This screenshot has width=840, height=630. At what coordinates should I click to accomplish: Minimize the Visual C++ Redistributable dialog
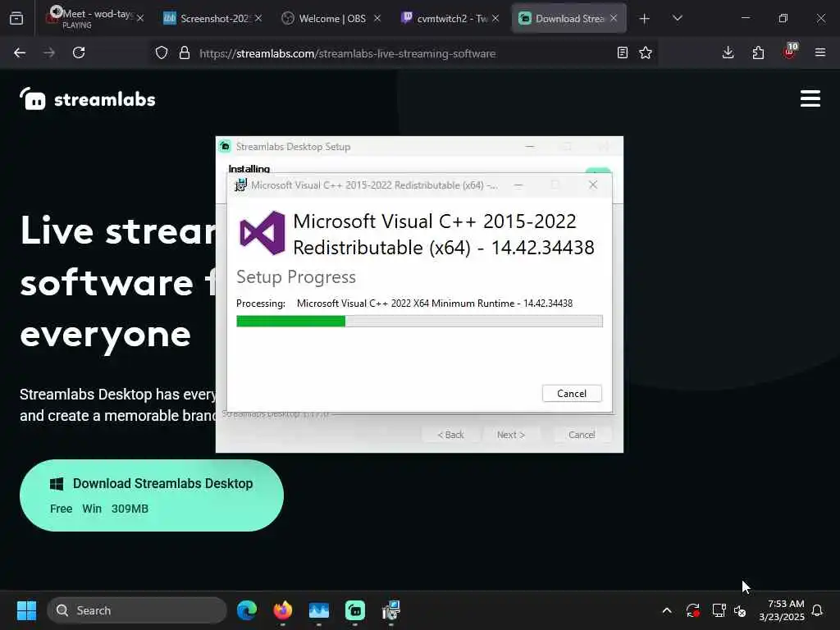pos(518,185)
